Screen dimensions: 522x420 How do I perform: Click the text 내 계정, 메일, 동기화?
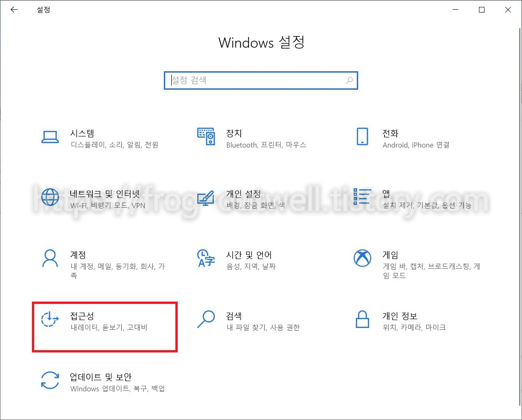coord(104,266)
